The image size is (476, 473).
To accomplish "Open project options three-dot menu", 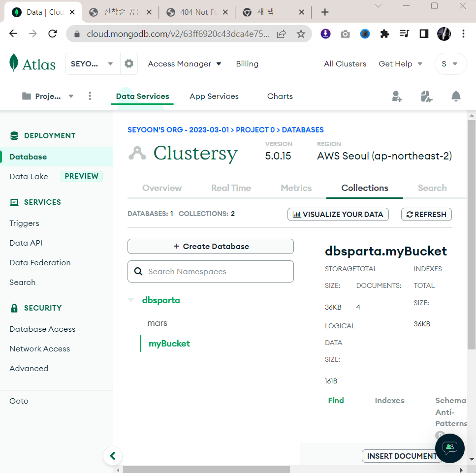I will pyautogui.click(x=90, y=96).
